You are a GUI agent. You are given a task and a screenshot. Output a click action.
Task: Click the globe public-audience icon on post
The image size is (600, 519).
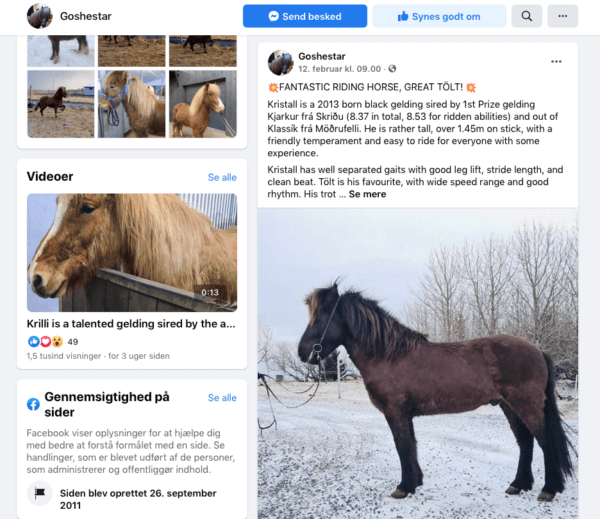point(392,69)
